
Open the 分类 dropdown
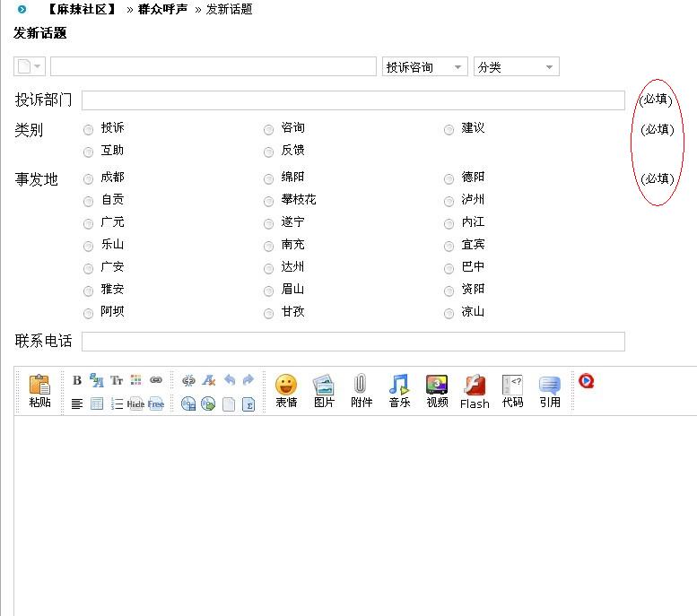point(516,66)
